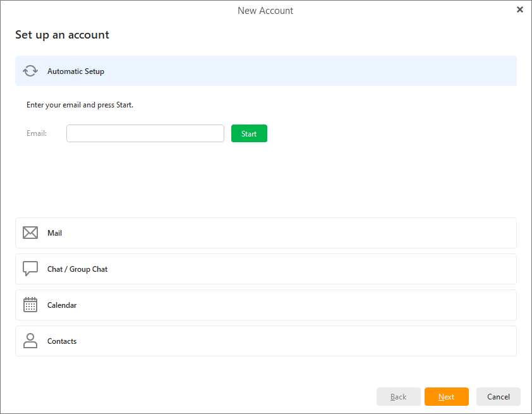The width and height of the screenshot is (532, 414).
Task: Open the Chat / Group Chat option
Action: [265, 269]
